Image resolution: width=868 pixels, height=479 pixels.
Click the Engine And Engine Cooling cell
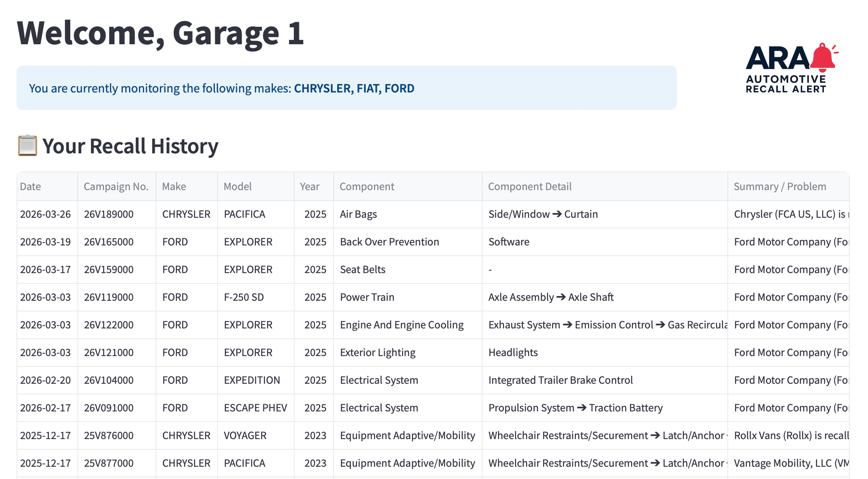tap(408, 325)
